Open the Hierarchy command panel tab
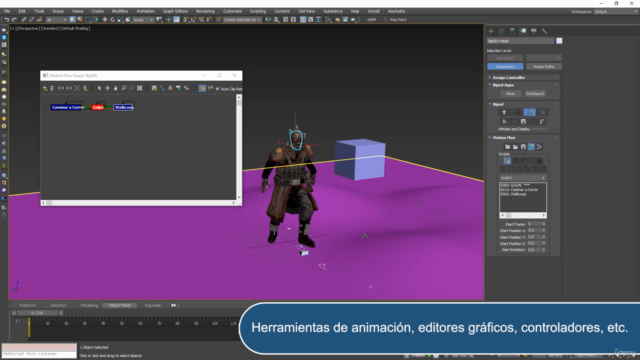This screenshot has width=640, height=360. (512, 31)
